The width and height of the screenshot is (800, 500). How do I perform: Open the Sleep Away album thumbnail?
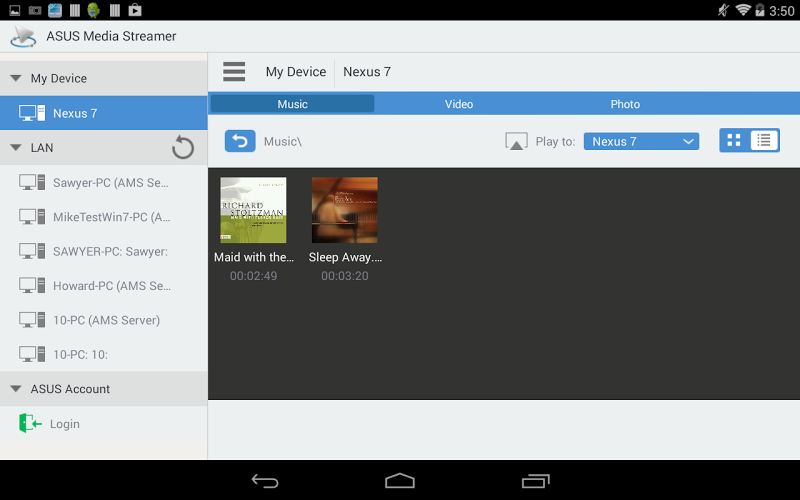pos(345,210)
